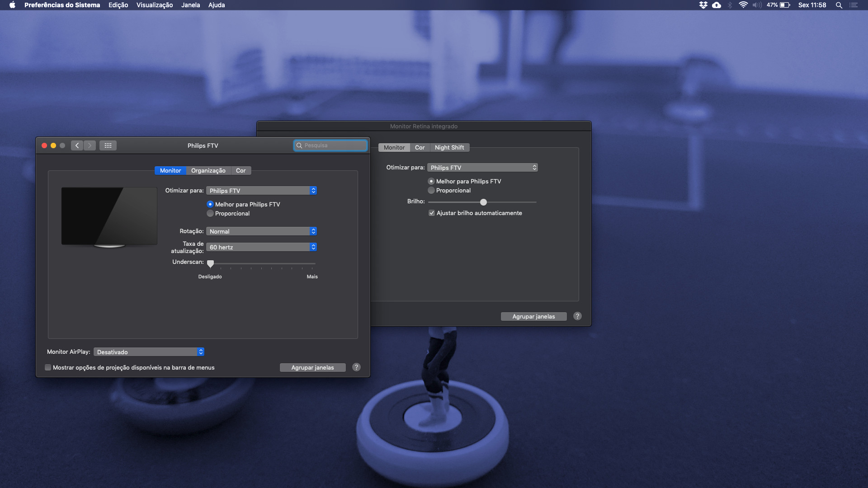Open Taxa de atualização 60 hertz dropdown
868x488 pixels.
pos(261,247)
